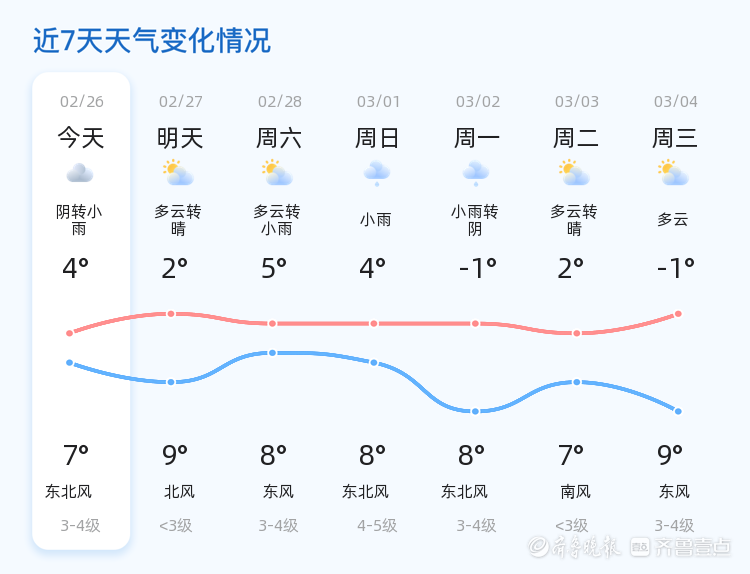Image resolution: width=750 pixels, height=574 pixels.
Task: Click the 02/27 partly sunny icon
Action: pos(178,173)
